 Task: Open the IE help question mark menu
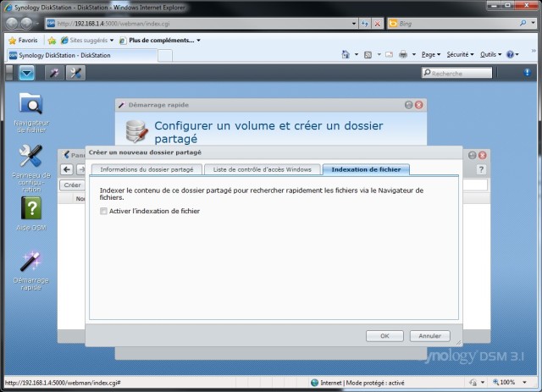pyautogui.click(x=512, y=55)
